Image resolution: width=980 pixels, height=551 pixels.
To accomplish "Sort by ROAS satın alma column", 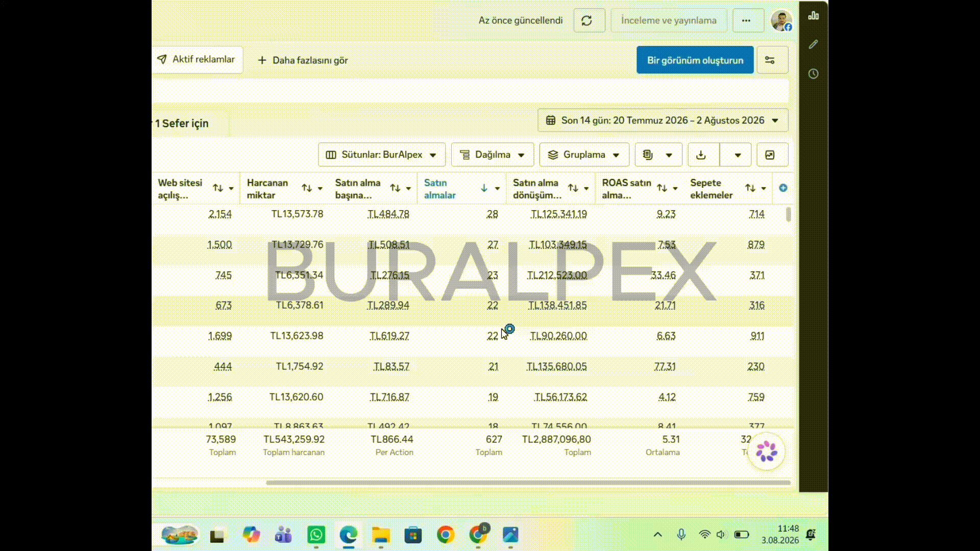I will (662, 188).
